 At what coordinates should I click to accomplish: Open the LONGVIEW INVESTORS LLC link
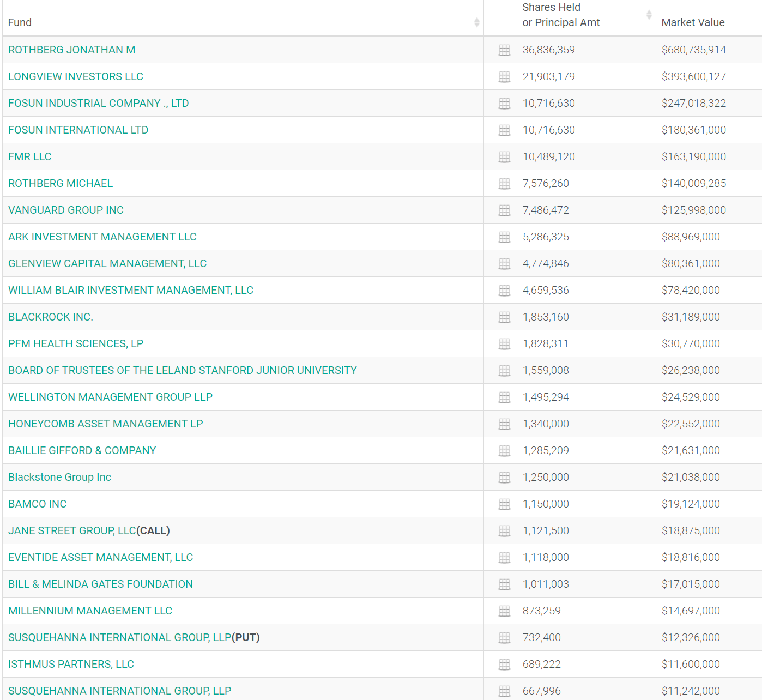click(76, 76)
